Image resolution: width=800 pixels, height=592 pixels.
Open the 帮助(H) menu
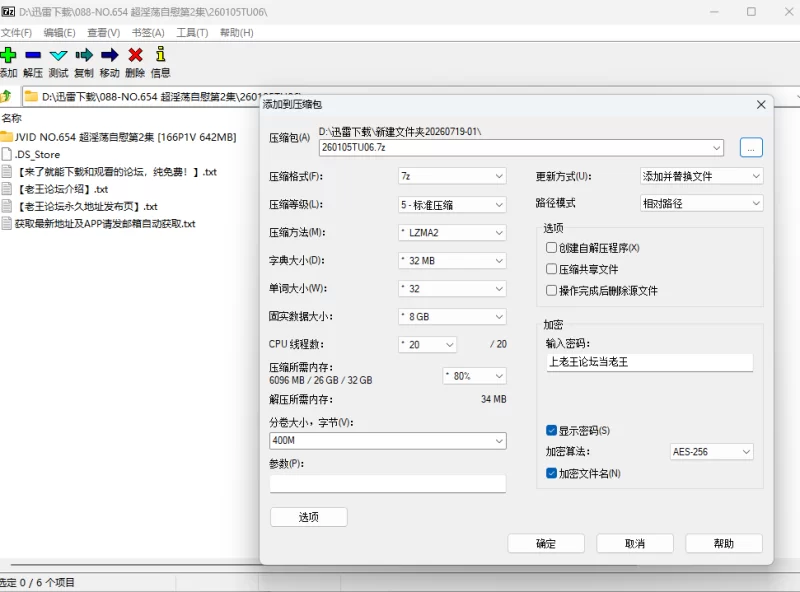point(236,33)
